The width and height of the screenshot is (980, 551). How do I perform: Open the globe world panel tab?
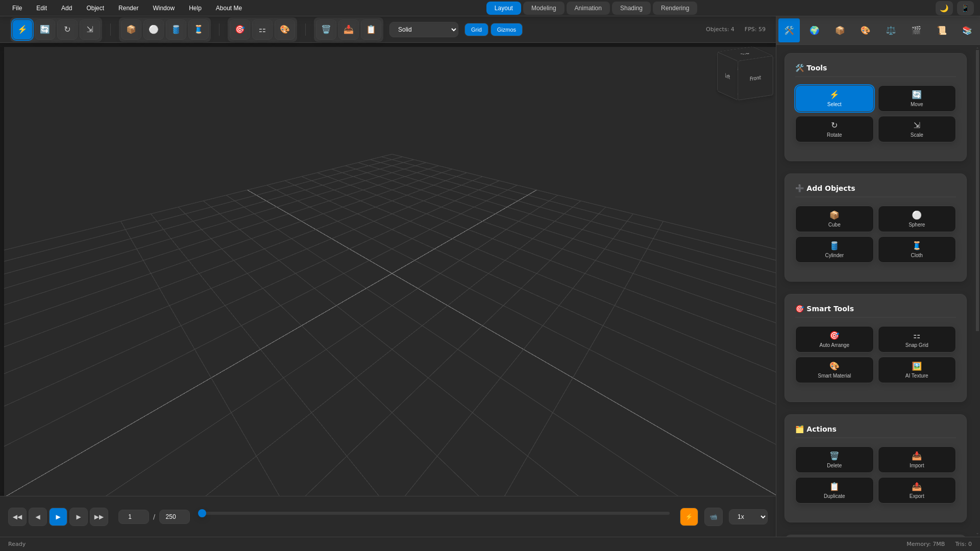(815, 31)
